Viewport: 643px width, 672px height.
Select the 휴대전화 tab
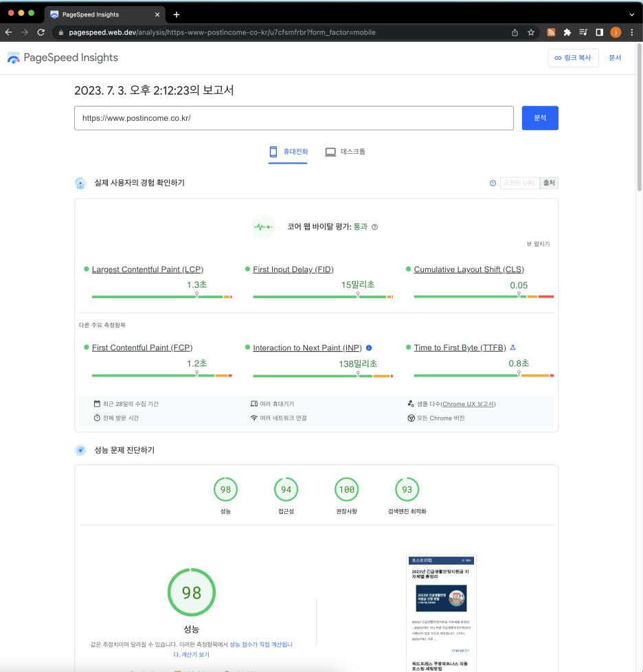pyautogui.click(x=289, y=151)
